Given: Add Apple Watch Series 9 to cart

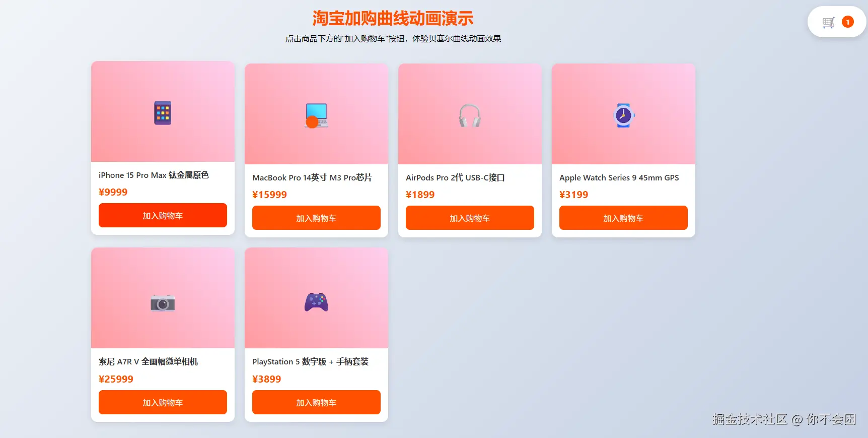Looking at the screenshot, I should [x=623, y=218].
